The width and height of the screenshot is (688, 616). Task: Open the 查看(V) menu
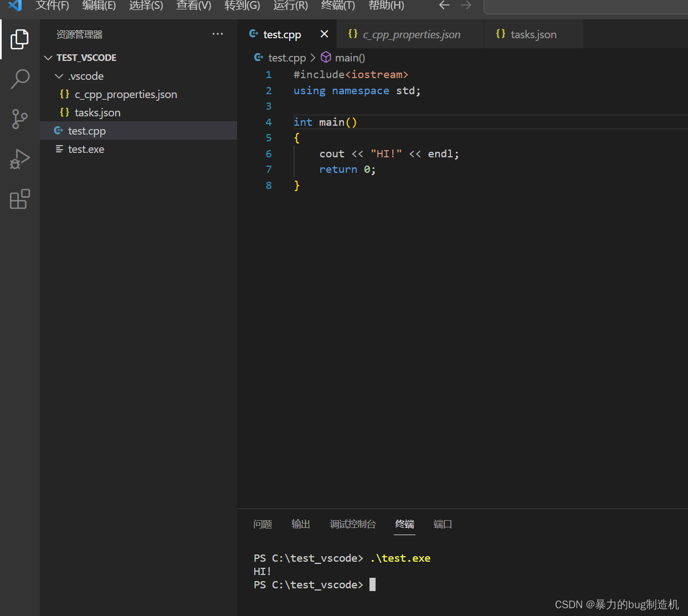point(194,6)
